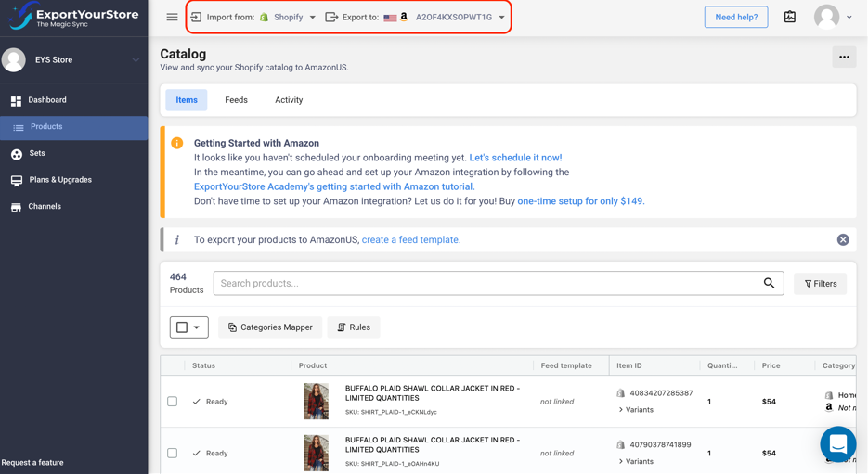This screenshot has height=474, width=868.
Task: Expand Variants for item 40834207285387
Action: (x=636, y=410)
